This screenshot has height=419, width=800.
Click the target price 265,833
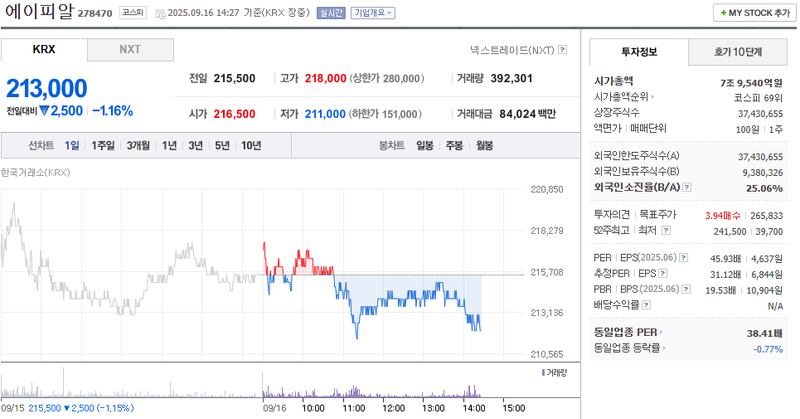coord(767,216)
